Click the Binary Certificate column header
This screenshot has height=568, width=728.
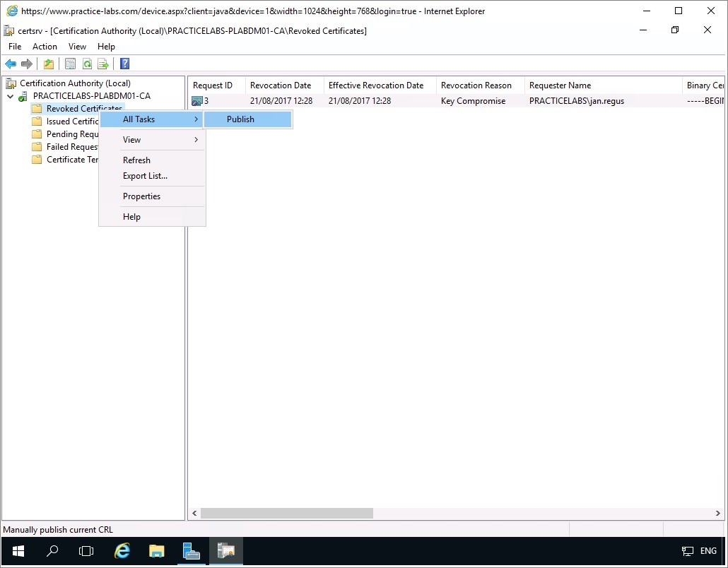pyautogui.click(x=703, y=85)
